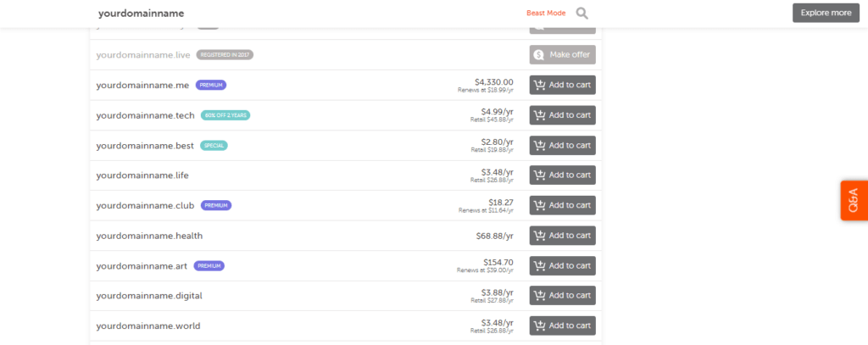Add yourdomainname.art to cart
This screenshot has height=345, width=868.
(562, 265)
